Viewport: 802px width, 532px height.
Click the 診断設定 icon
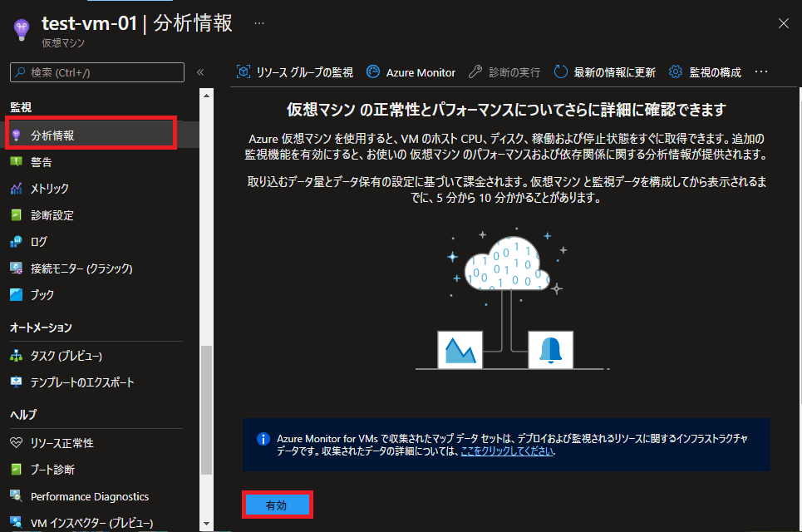click(17, 215)
